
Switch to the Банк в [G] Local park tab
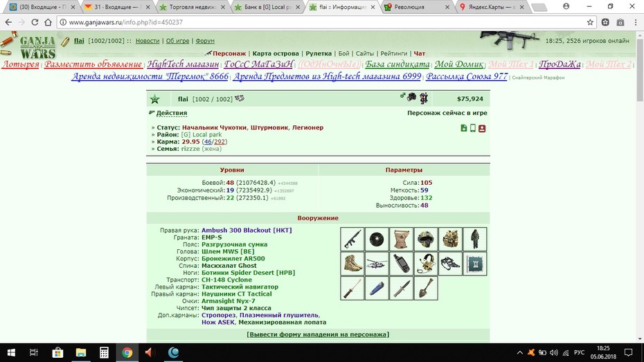[x=268, y=7]
